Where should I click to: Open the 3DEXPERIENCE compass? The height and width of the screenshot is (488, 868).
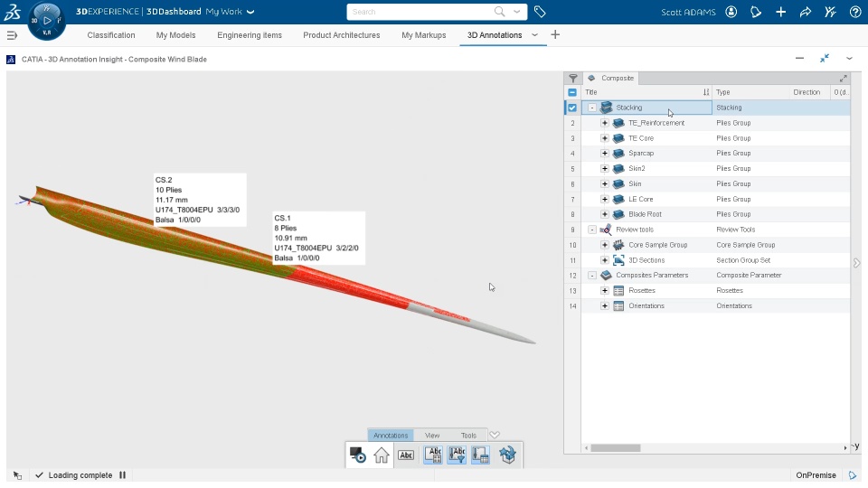tap(47, 21)
